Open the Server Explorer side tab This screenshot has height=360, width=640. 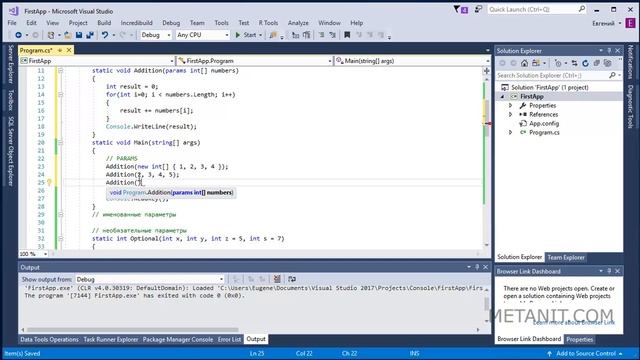(11, 64)
